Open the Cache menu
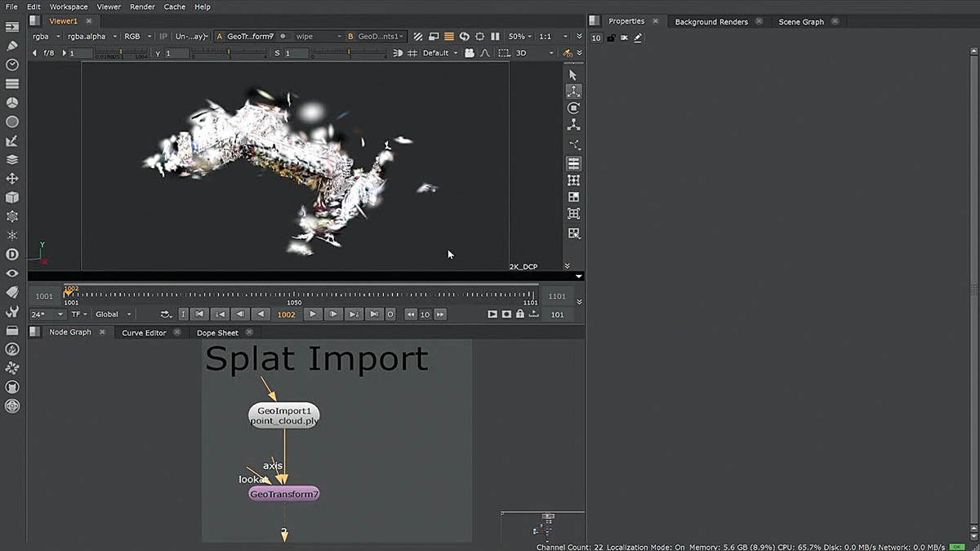Image resolution: width=980 pixels, height=551 pixels. click(174, 7)
